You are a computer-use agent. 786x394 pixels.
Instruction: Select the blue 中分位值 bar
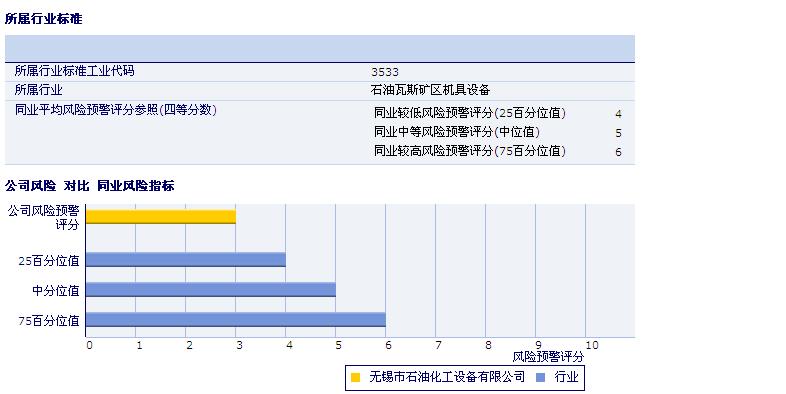[211, 290]
